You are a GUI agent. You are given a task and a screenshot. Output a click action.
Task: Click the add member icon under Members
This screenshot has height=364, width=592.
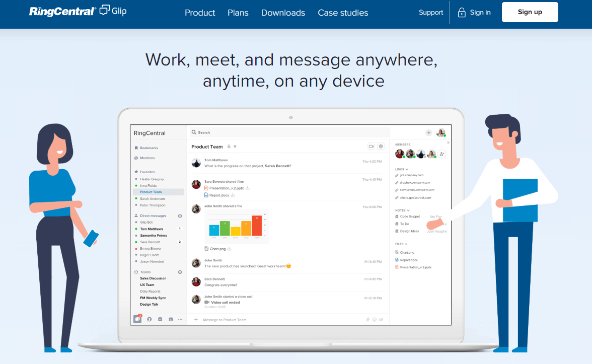click(442, 154)
